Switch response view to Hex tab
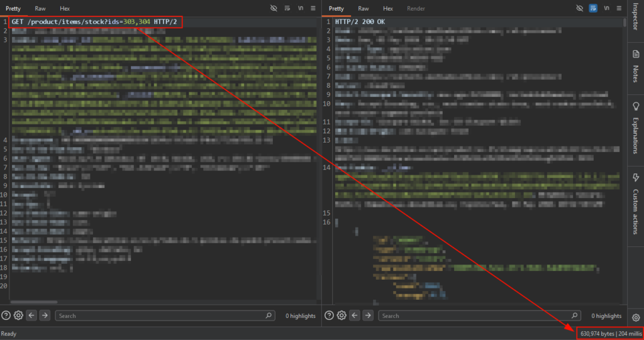Viewport: 644px width, 340px height. pos(387,8)
